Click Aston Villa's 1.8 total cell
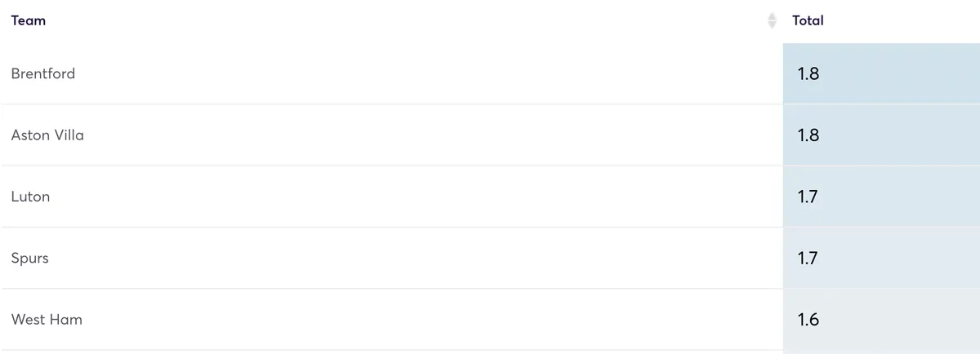The image size is (980, 354). point(881,135)
